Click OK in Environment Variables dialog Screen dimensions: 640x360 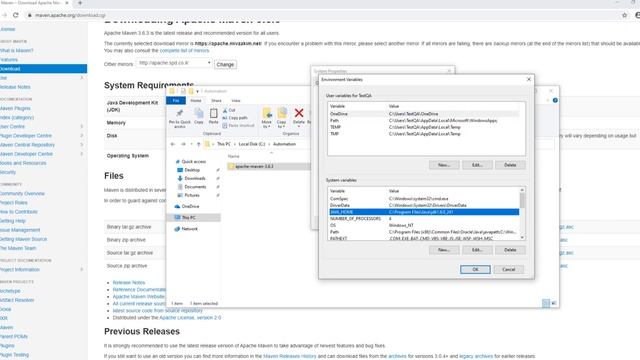[475, 269]
